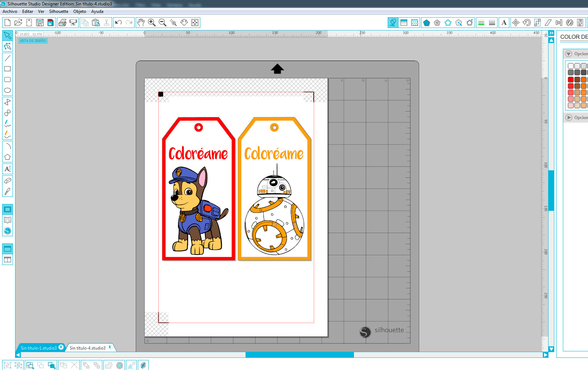Click the horizontal scrollbar thumb
Image resolution: width=588 pixels, height=370 pixels.
click(x=300, y=355)
